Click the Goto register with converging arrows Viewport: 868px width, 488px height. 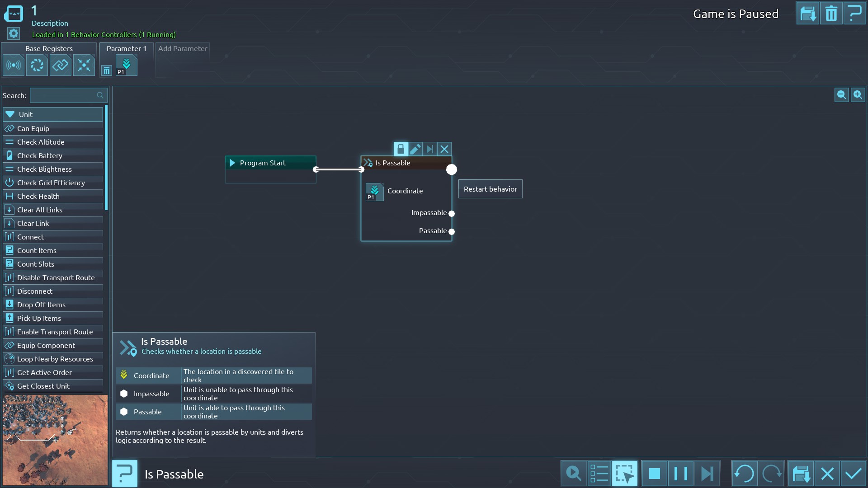click(x=84, y=66)
